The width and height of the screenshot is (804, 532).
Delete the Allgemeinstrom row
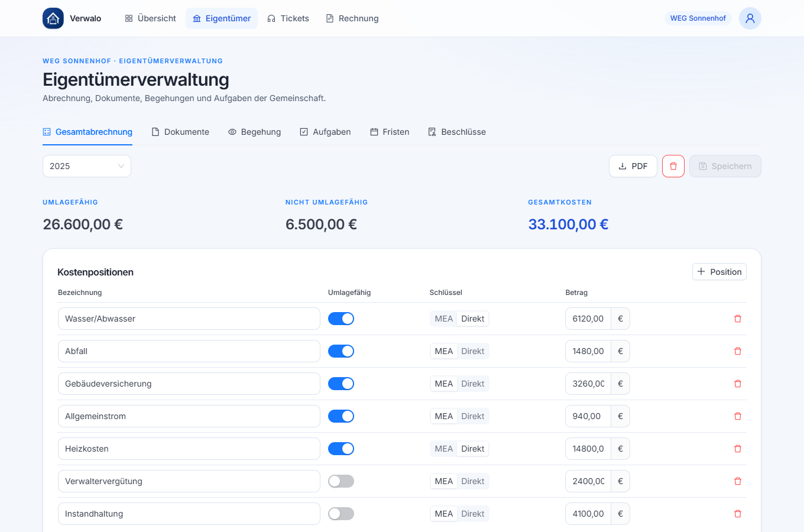point(738,416)
